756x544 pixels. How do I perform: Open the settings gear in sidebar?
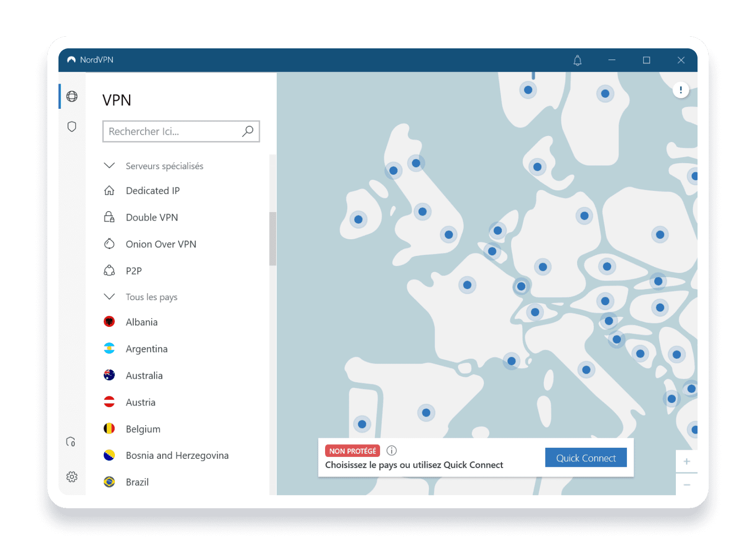click(72, 477)
